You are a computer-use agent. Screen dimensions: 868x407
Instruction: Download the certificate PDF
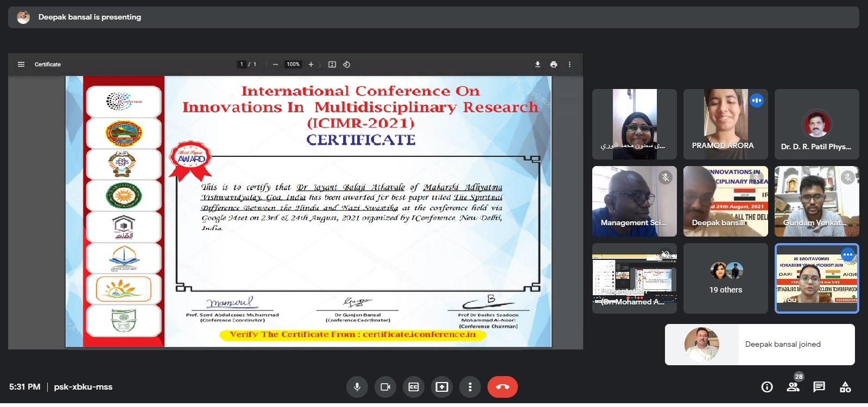537,65
